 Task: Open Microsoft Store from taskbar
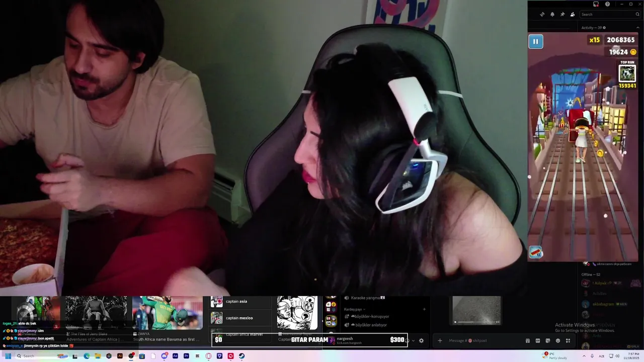coord(142,356)
